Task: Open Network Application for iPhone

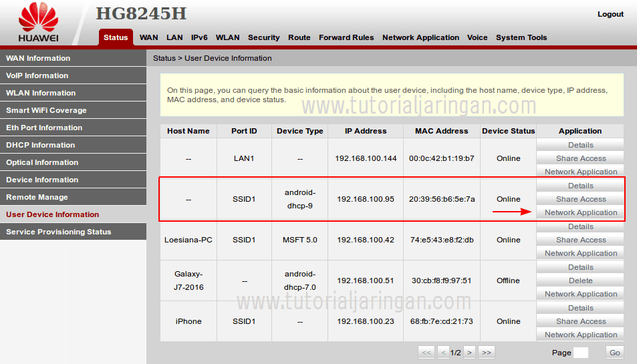Action: coord(580,335)
